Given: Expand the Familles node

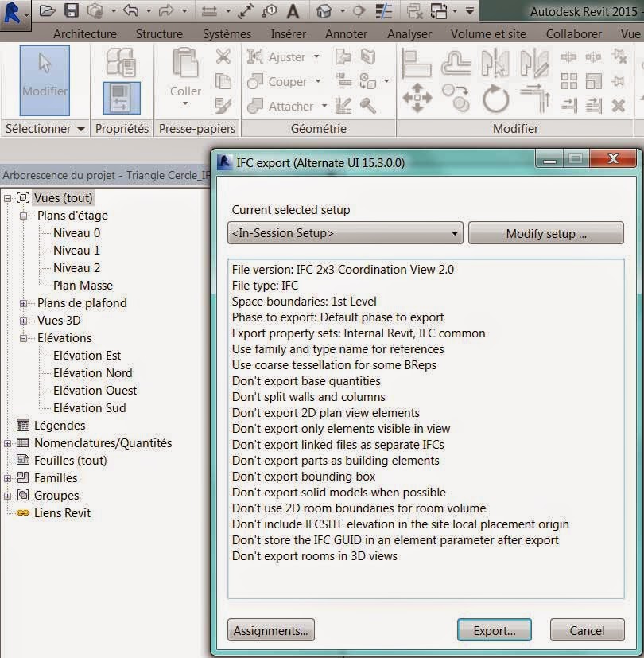Looking at the screenshot, I should tap(7, 478).
